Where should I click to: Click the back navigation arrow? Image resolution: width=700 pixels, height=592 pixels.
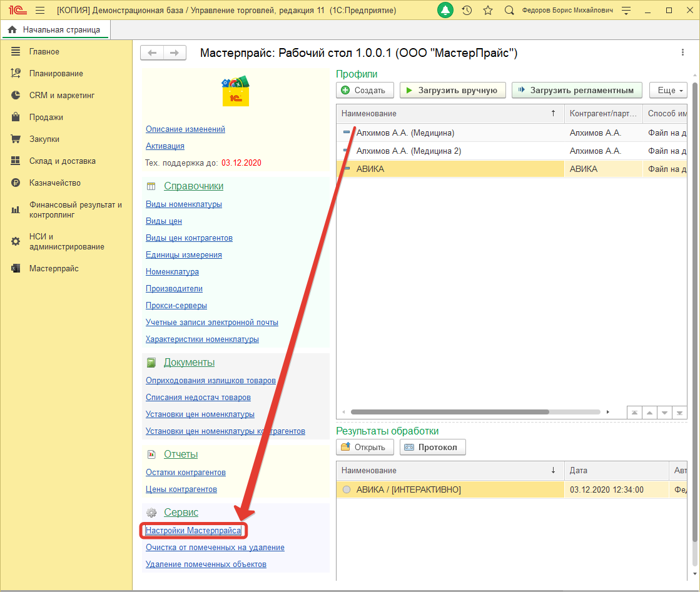coord(152,53)
